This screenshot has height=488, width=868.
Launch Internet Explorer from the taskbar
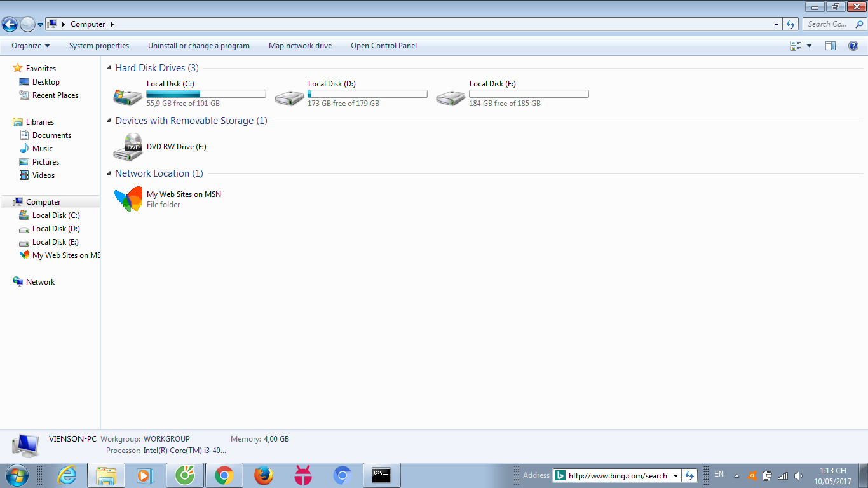coord(67,475)
